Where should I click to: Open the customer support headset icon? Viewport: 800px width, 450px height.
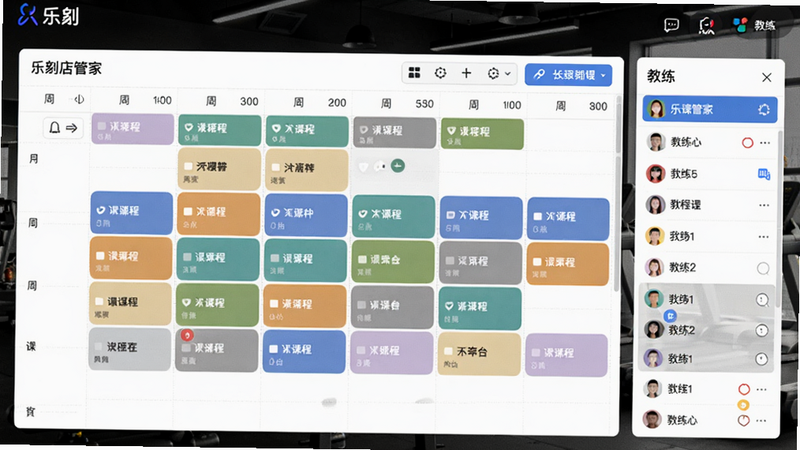click(x=707, y=25)
